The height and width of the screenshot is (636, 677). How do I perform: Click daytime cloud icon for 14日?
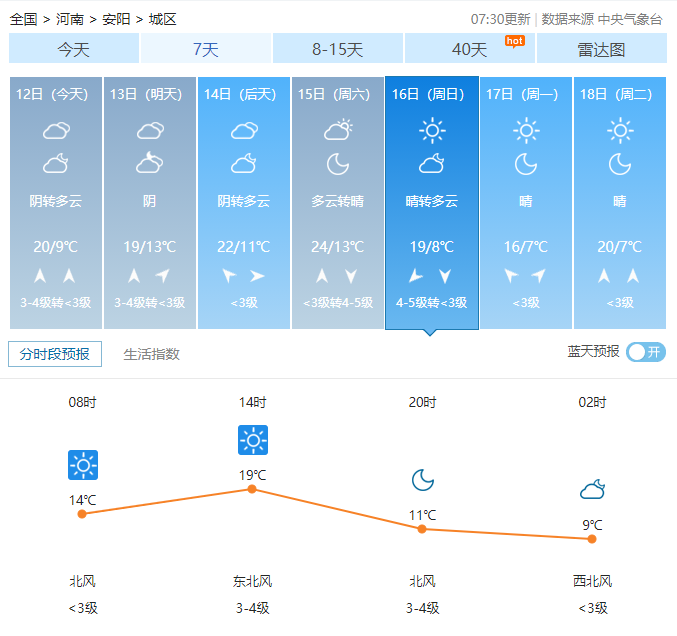pyautogui.click(x=244, y=130)
